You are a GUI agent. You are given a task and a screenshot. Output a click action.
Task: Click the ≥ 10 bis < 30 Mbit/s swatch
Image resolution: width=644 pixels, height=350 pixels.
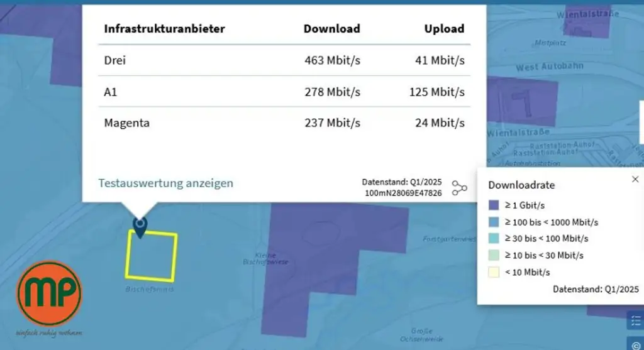pos(494,256)
